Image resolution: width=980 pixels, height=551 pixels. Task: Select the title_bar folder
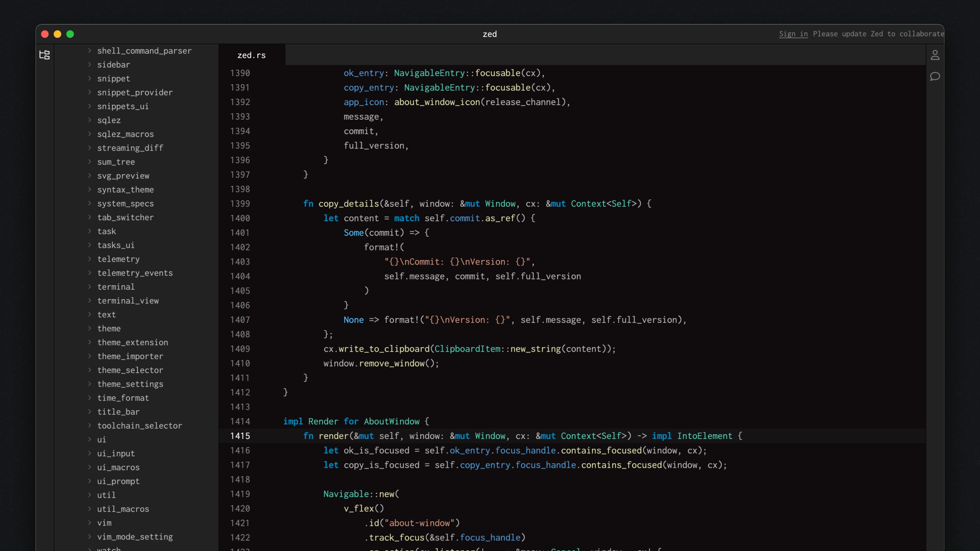(118, 412)
